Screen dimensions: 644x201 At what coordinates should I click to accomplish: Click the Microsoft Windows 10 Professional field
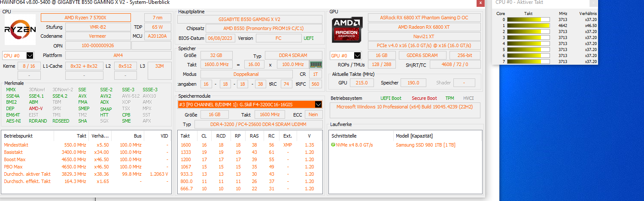(405, 110)
